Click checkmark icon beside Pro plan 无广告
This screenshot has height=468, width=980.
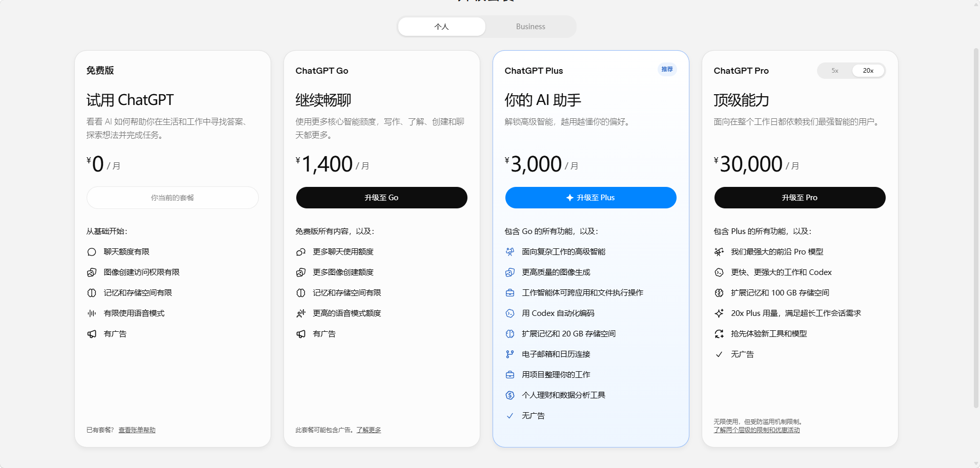coord(719,354)
